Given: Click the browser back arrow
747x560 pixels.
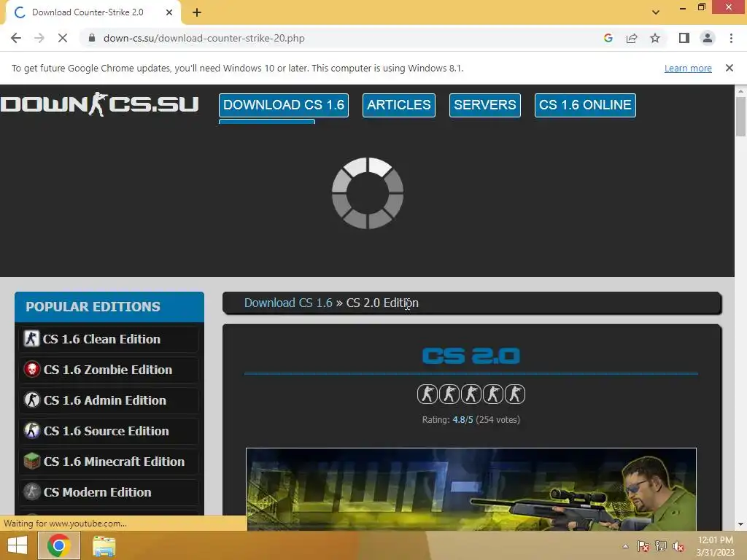Looking at the screenshot, I should point(16,38).
